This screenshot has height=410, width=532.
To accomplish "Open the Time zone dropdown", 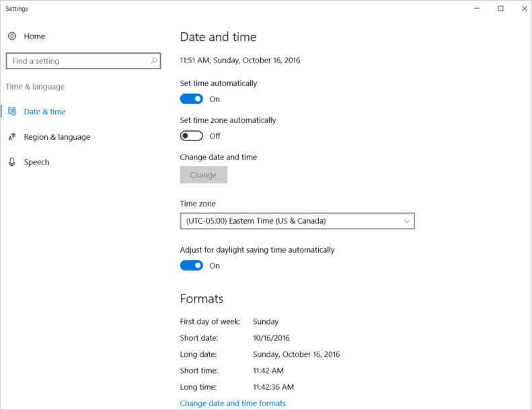I will pos(297,221).
